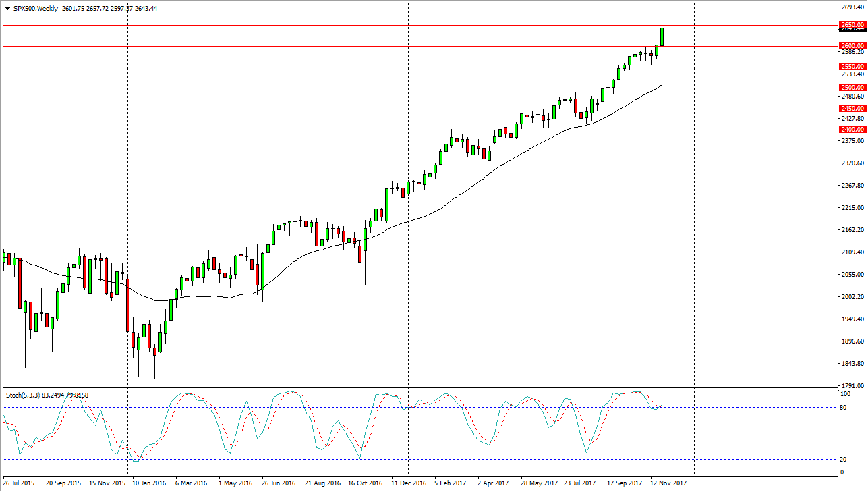Click the red 2500.00 price label

(852, 88)
